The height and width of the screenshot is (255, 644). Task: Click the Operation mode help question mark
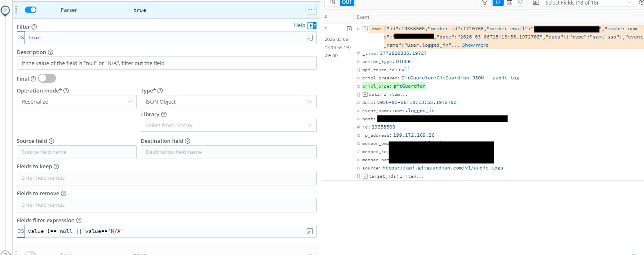(x=66, y=90)
